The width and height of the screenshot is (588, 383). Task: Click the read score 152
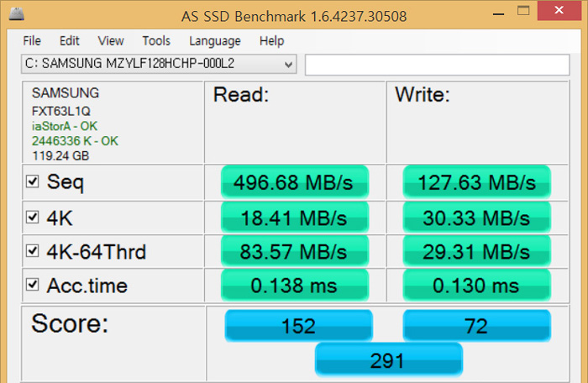[299, 326]
